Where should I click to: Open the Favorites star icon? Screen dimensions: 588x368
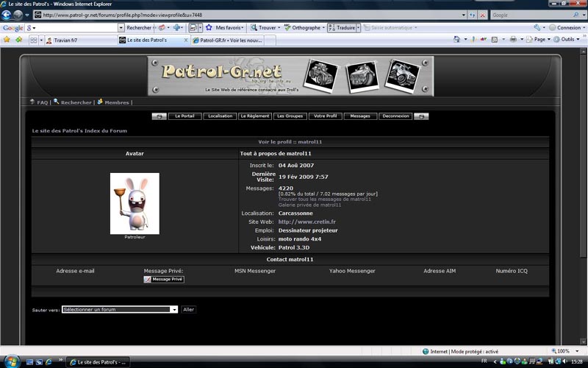click(x=7, y=40)
